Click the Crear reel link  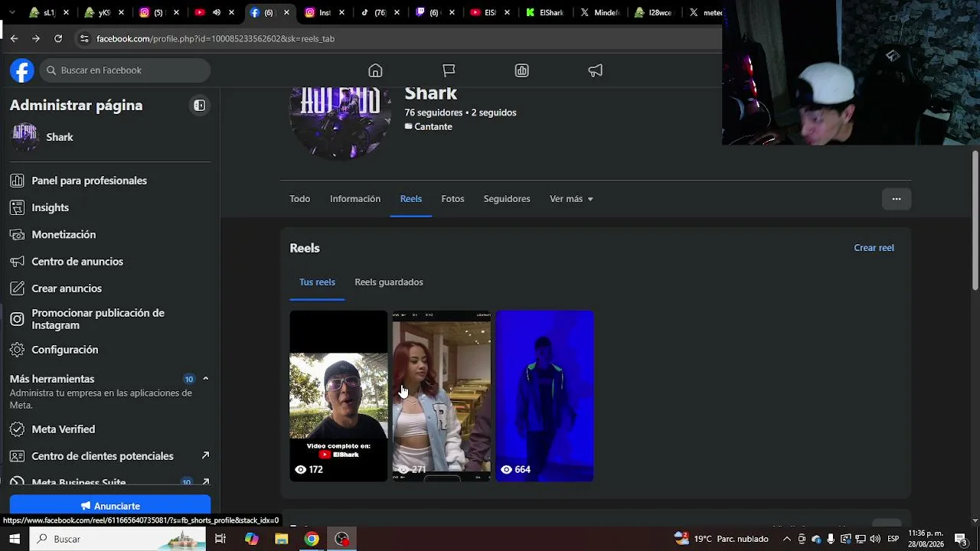point(874,248)
